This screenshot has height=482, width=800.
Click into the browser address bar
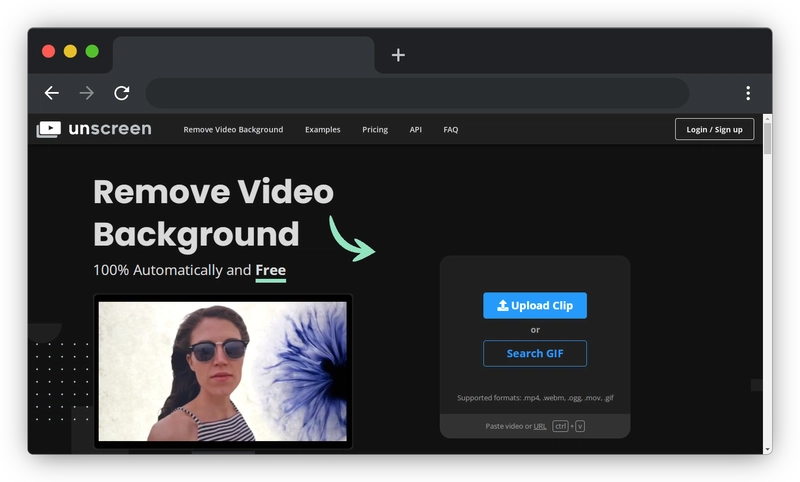[x=417, y=93]
